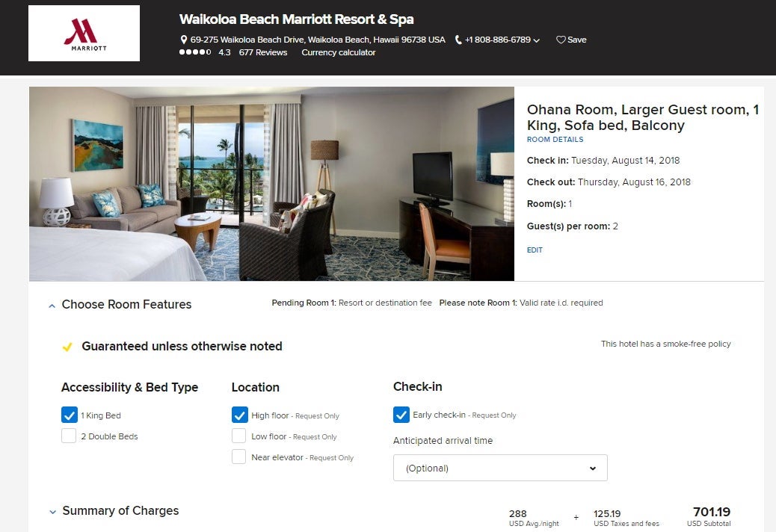Uncheck the 1 King Bed checkbox
The height and width of the screenshot is (532, 776).
pos(70,415)
